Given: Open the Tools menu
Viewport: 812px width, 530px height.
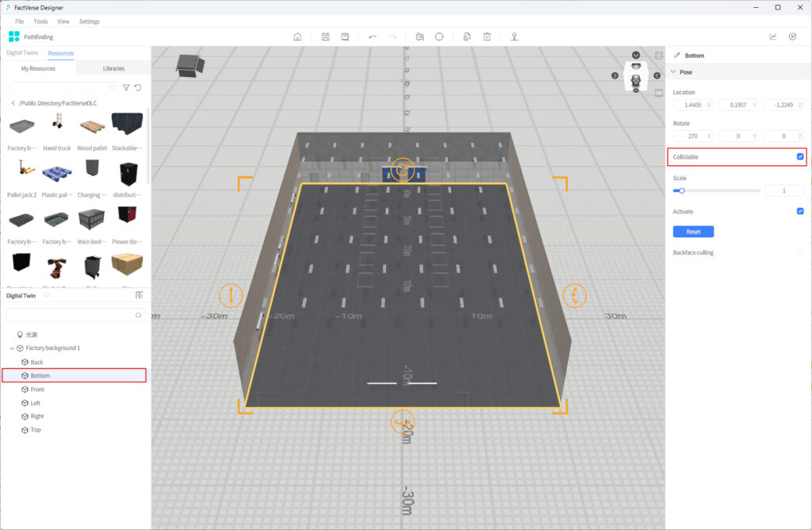Looking at the screenshot, I should (40, 21).
